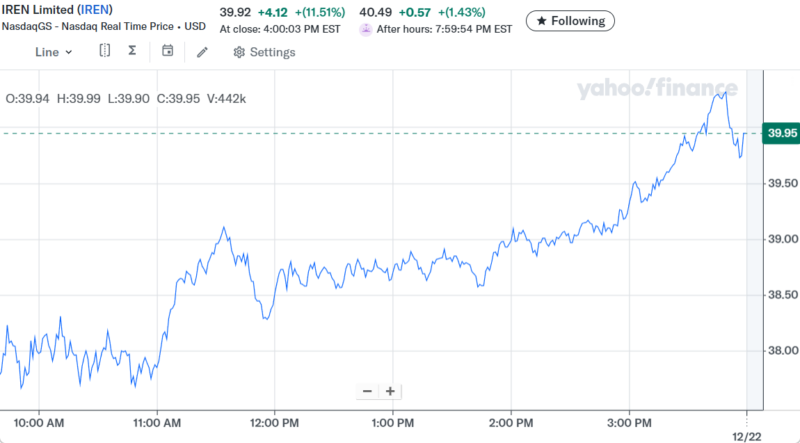Click the calendar events icon
The image size is (800, 443).
coord(167,51)
